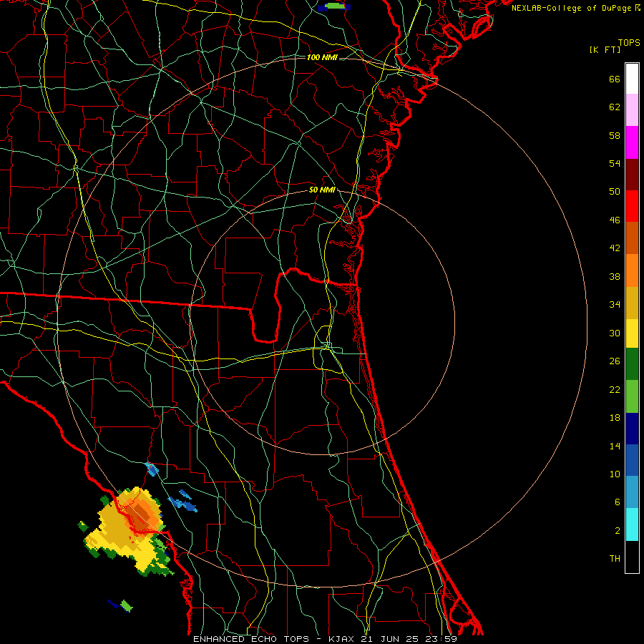
Task: Click the legend value '54'
Action: [615, 163]
